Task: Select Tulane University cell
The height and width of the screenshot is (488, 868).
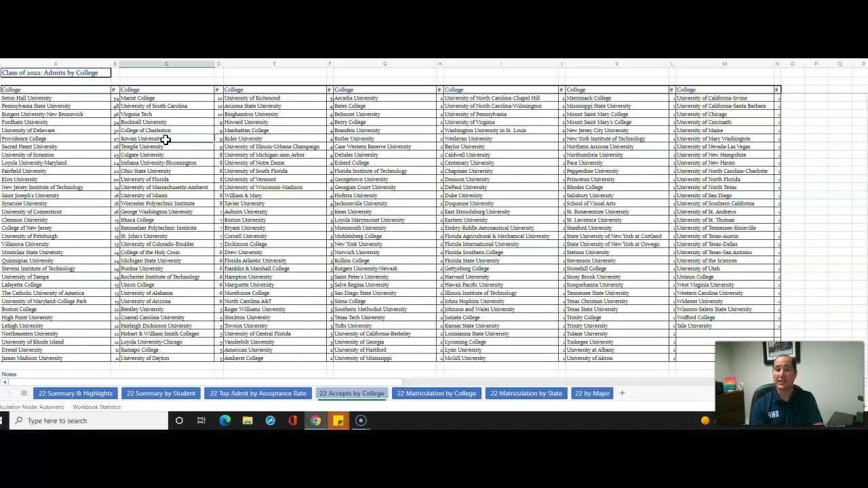Action: (616, 334)
